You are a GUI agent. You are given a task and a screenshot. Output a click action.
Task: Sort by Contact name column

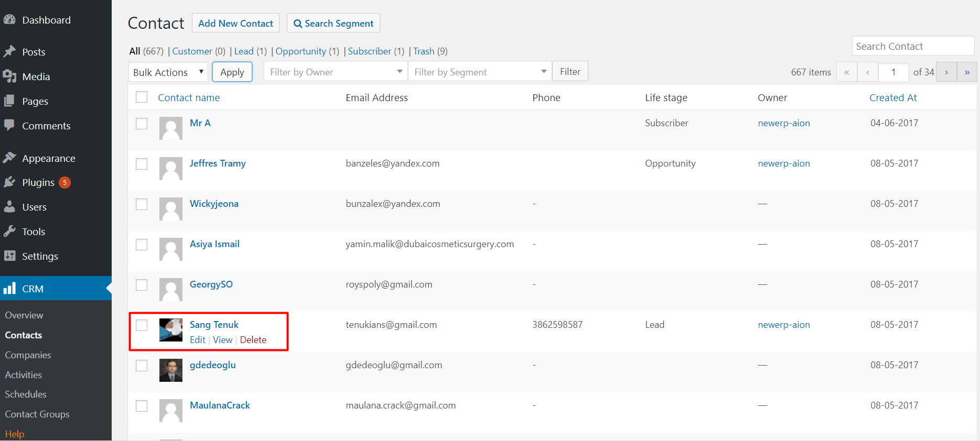point(189,97)
